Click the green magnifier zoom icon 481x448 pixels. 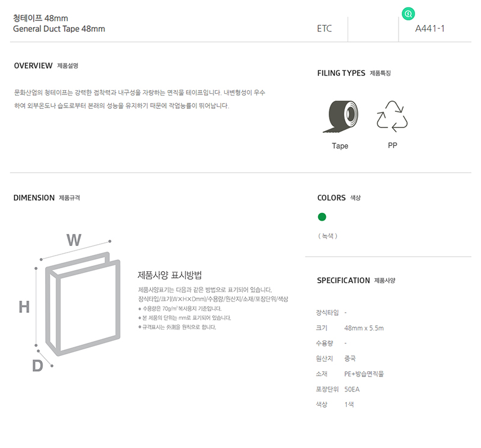[408, 14]
